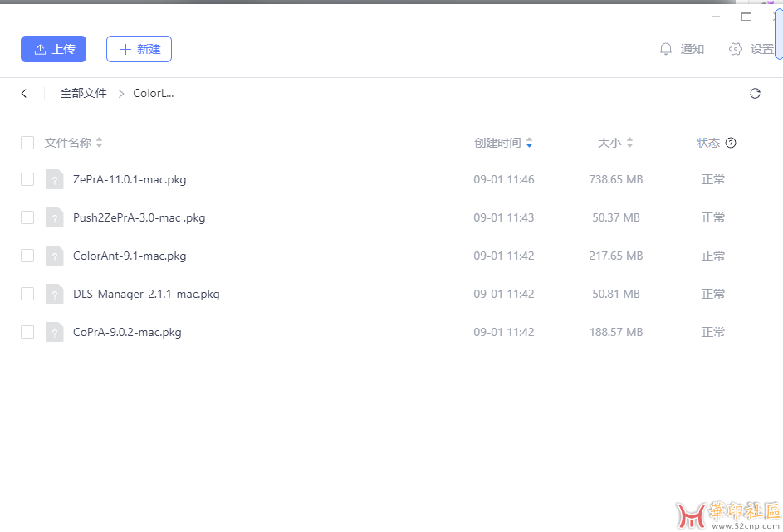The image size is (783, 532).
Task: Sort by creation time (创建时间) arrows
Action: coord(529,143)
